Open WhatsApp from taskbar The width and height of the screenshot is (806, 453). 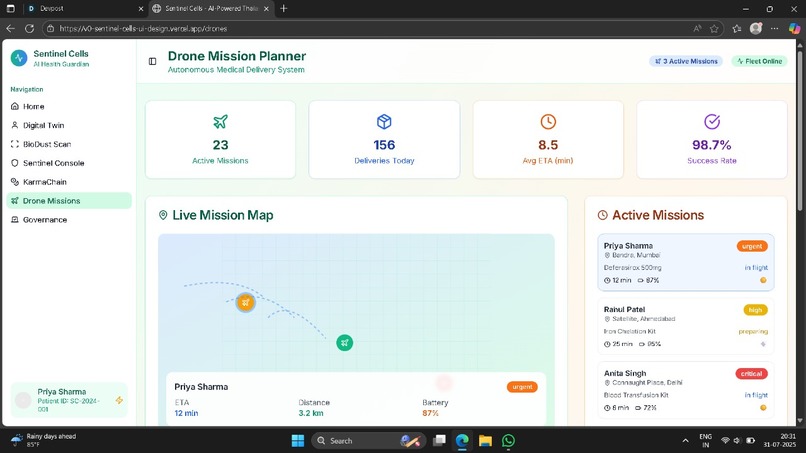coord(508,441)
